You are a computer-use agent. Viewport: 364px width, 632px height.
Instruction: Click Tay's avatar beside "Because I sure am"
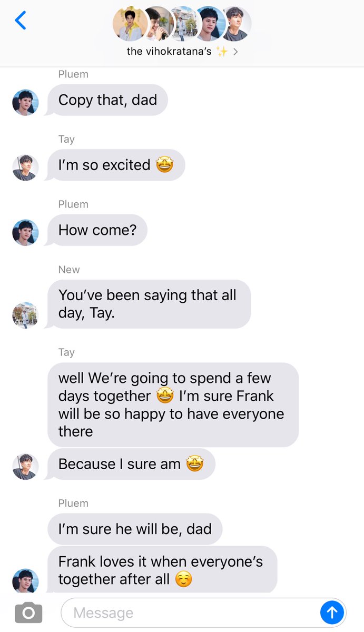[x=25, y=466]
